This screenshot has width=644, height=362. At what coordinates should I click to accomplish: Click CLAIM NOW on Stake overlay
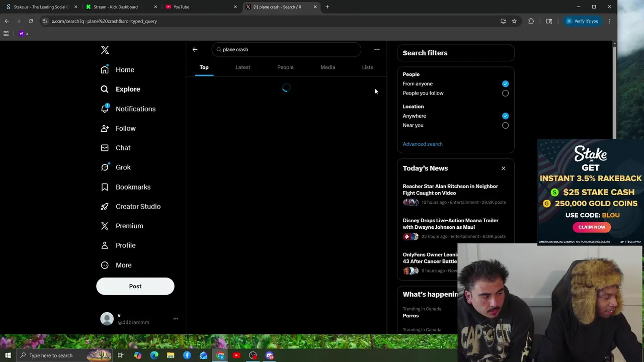click(x=592, y=227)
